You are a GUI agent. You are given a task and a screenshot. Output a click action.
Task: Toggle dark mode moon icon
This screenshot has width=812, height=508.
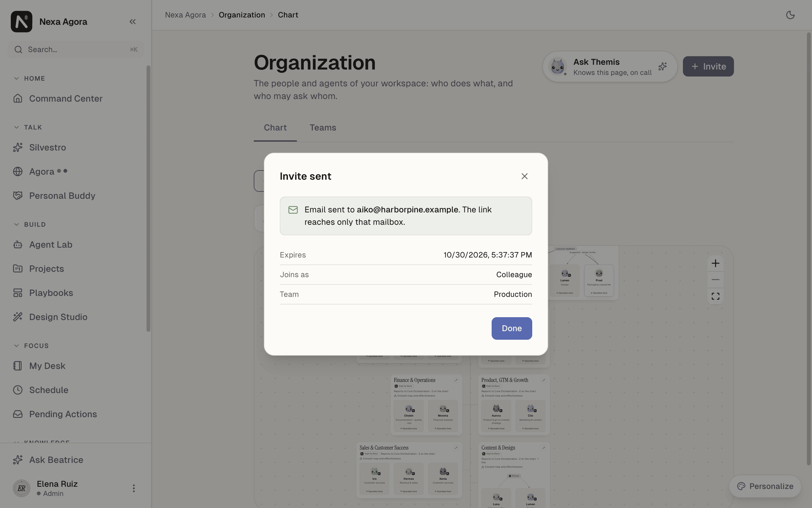pyautogui.click(x=790, y=15)
